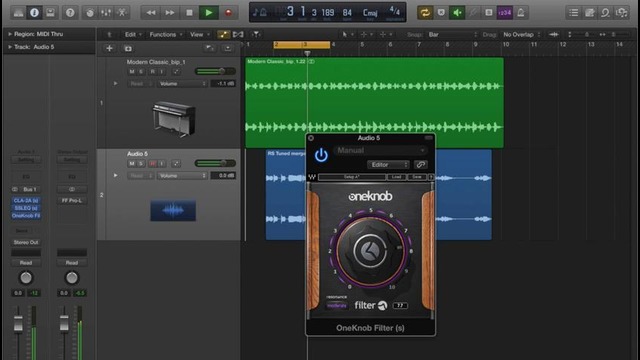Toggle the Inspector info button
The image size is (640, 360).
(x=34, y=13)
